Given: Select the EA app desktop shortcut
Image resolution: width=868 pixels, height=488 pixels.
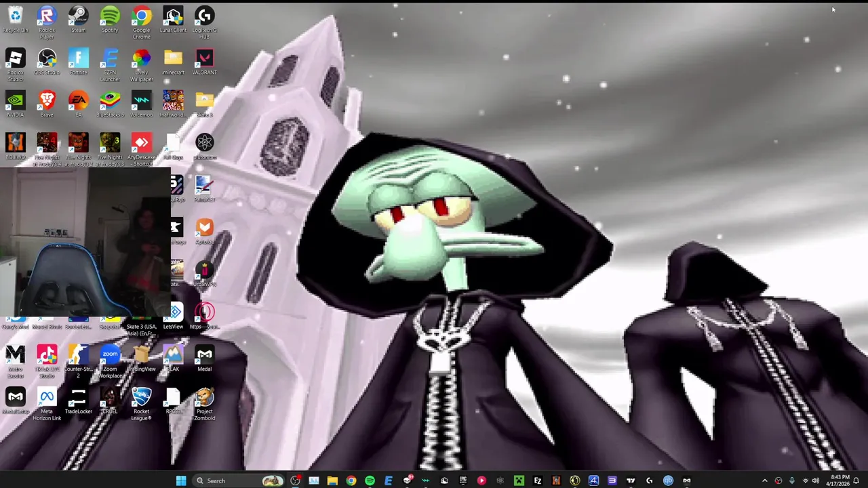Looking at the screenshot, I should (x=78, y=104).
